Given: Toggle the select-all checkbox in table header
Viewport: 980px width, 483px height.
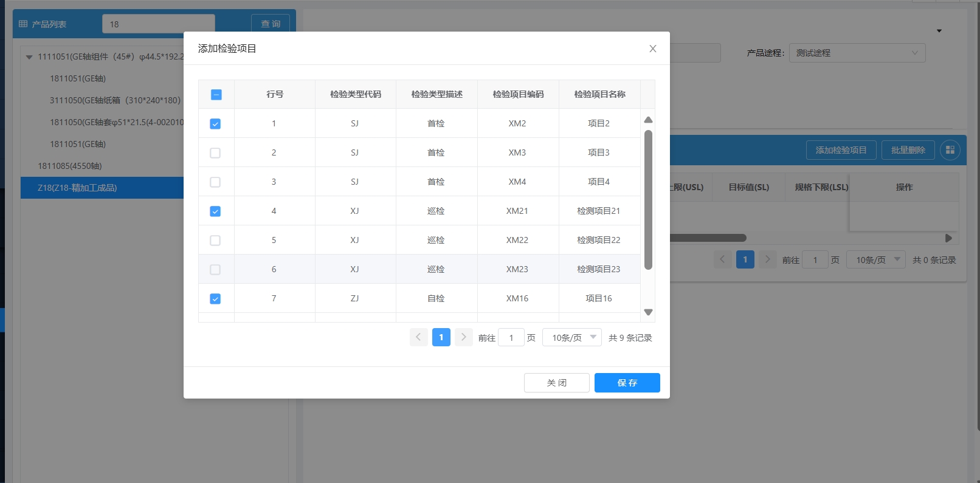Looking at the screenshot, I should tap(216, 94).
